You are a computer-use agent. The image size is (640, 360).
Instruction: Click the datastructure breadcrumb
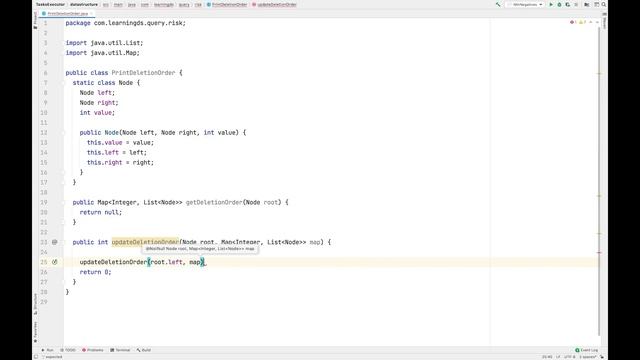pyautogui.click(x=84, y=4)
